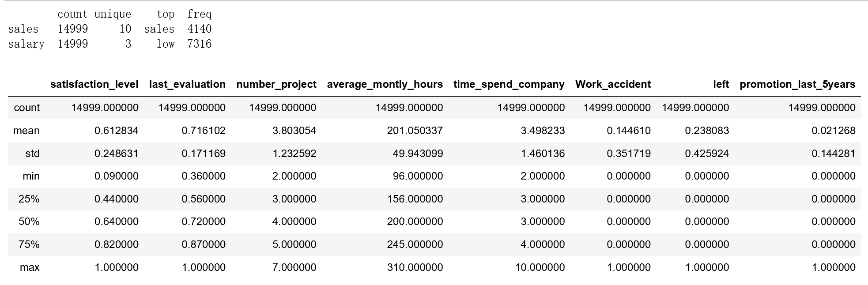Click min satisfaction value 0.090000

coord(117,176)
